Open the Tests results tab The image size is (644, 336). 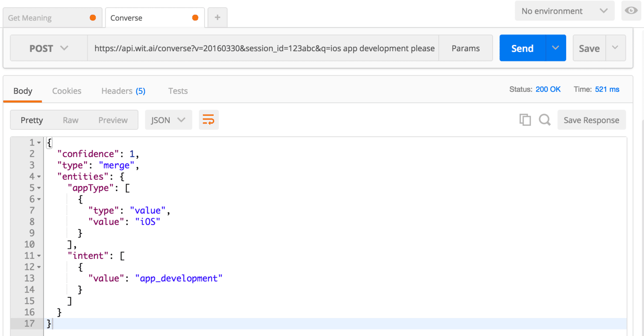point(178,91)
